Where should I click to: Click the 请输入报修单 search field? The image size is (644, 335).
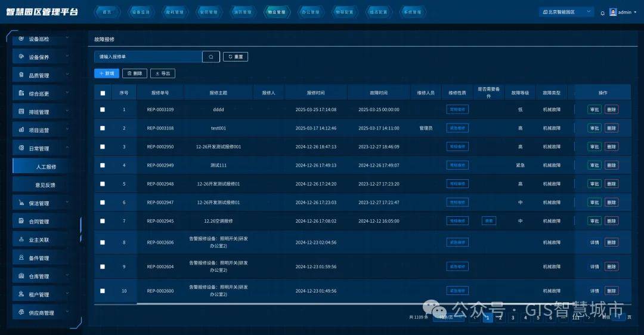(148, 57)
